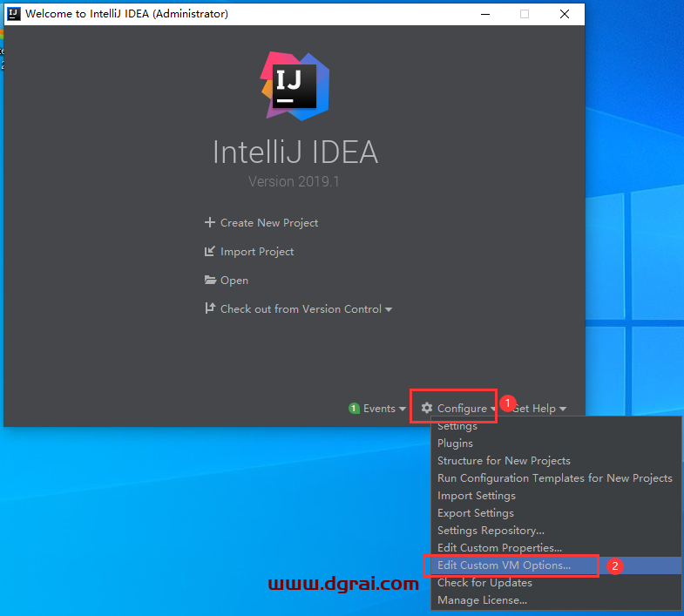This screenshot has width=684, height=616.
Task: Expand Check out from Version Control
Action: (x=306, y=309)
